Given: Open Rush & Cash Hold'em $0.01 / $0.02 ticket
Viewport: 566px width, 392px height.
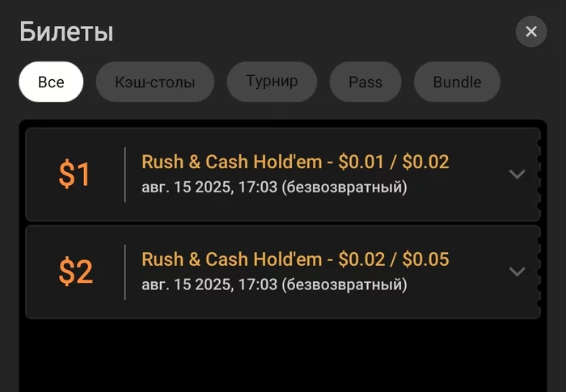Looking at the screenshot, I should click(x=295, y=162).
